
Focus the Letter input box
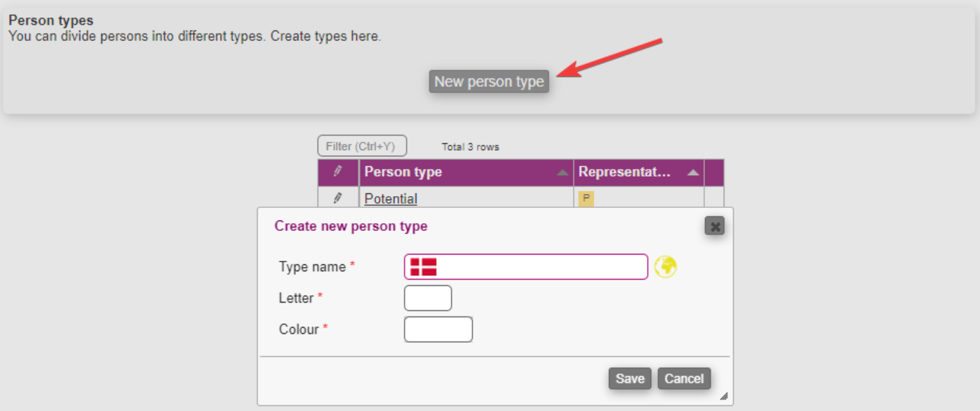click(427, 298)
